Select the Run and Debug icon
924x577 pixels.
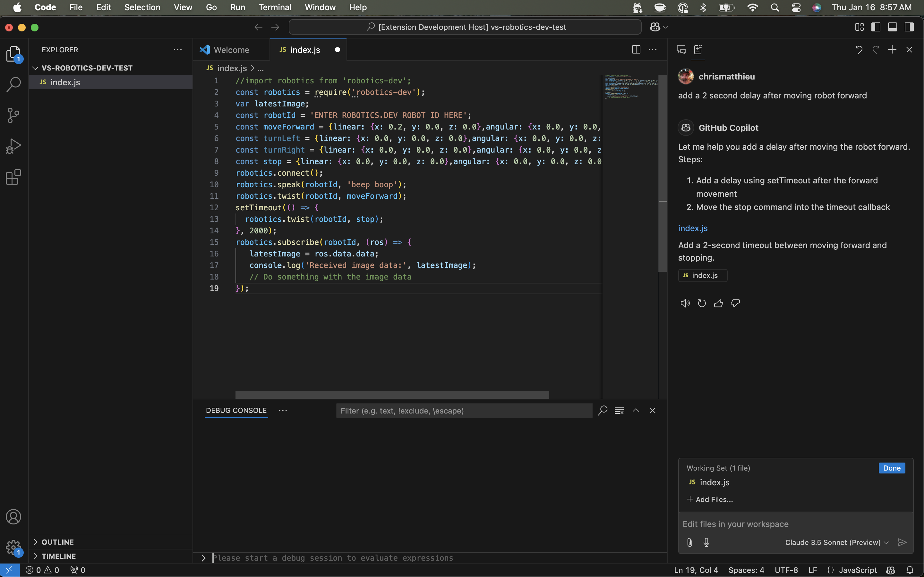(14, 146)
